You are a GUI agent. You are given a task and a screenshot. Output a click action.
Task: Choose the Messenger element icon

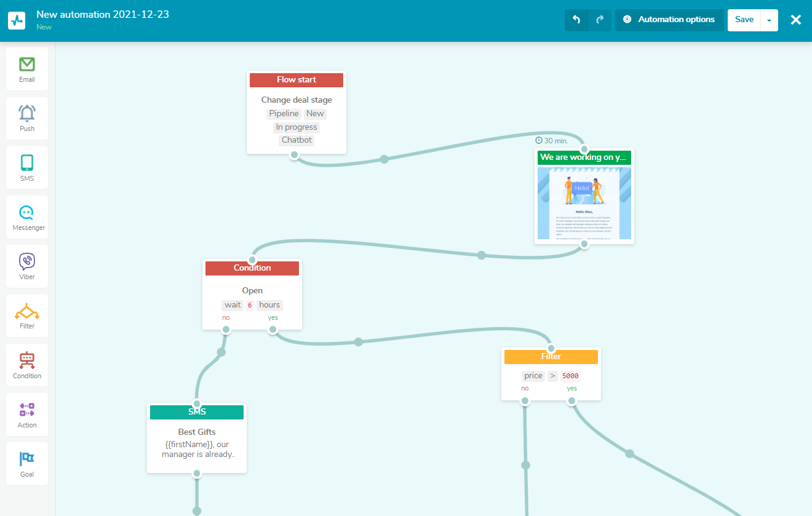click(x=27, y=217)
